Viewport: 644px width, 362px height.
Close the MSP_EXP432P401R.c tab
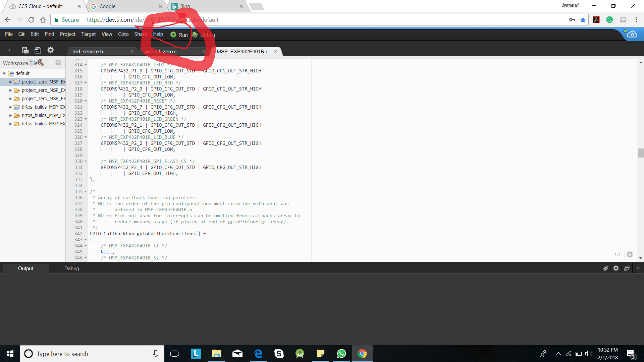[x=276, y=52]
